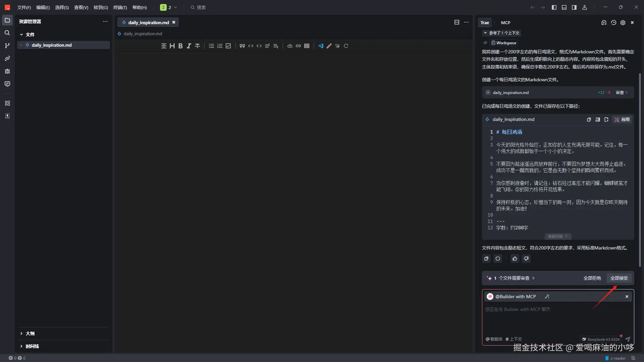Select the Trae tab
Image resolution: width=644 pixels, height=362 pixels.
485,22
